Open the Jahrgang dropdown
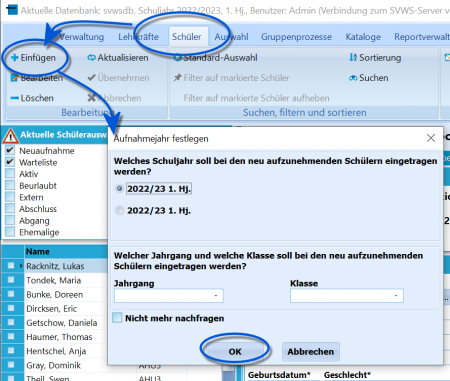This screenshot has height=381, width=450. point(169,296)
